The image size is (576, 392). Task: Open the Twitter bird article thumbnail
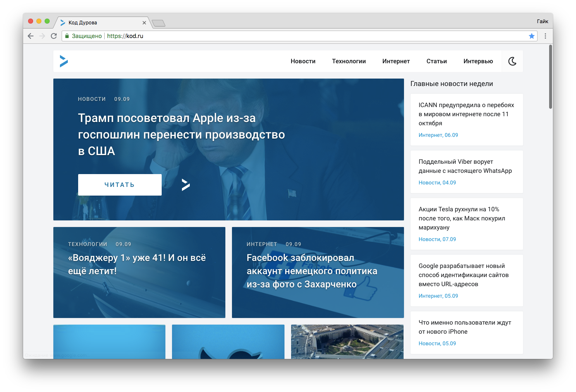pyautogui.click(x=228, y=342)
